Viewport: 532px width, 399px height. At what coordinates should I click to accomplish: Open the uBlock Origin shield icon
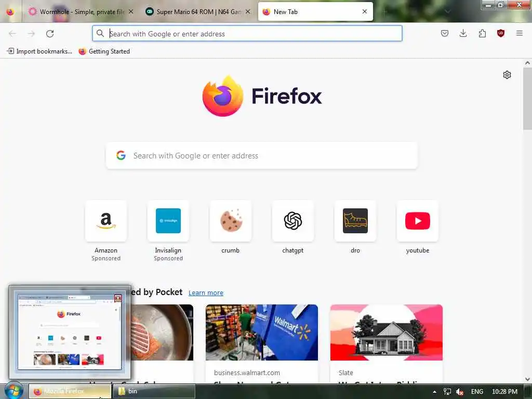(501, 33)
